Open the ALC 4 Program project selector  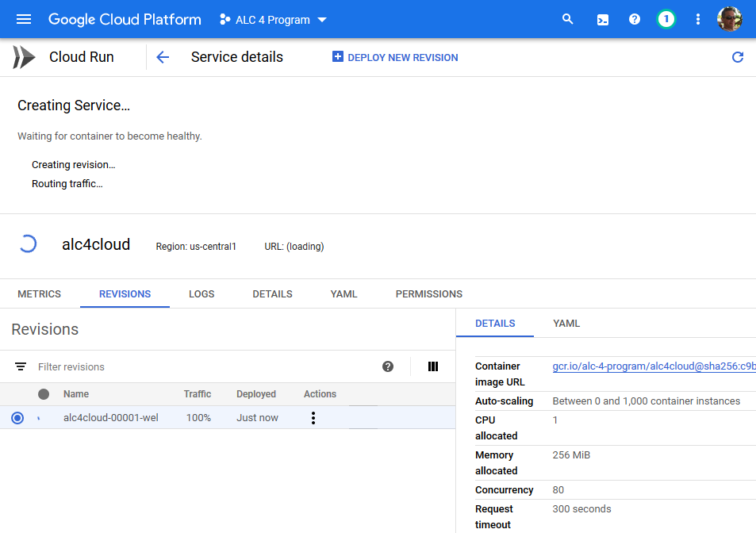[x=273, y=20]
